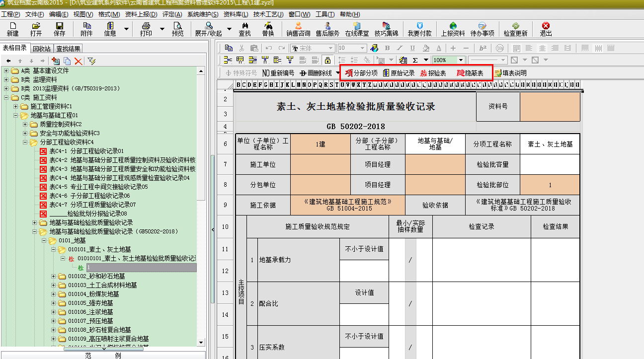Toggle underline text formatting
The image size is (644, 359).
[x=412, y=48]
